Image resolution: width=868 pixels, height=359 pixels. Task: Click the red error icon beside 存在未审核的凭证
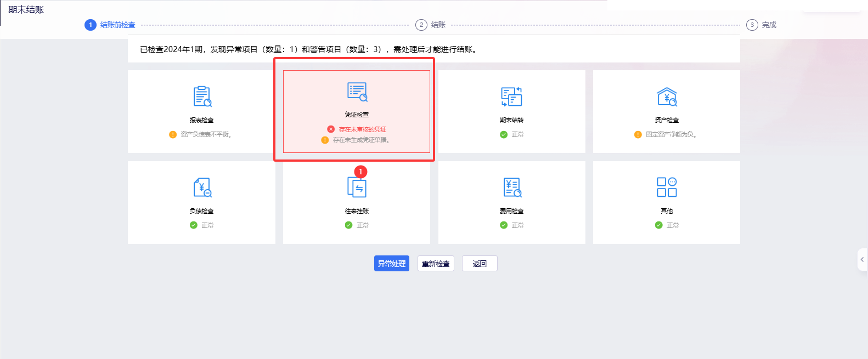pyautogui.click(x=331, y=129)
